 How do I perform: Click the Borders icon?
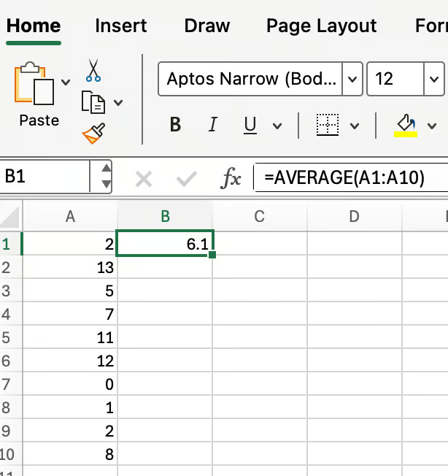[x=328, y=125]
